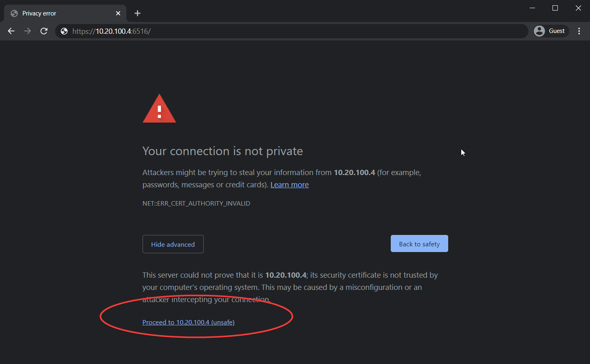This screenshot has width=590, height=364.
Task: Click the red warning triangle icon
Action: (159, 108)
